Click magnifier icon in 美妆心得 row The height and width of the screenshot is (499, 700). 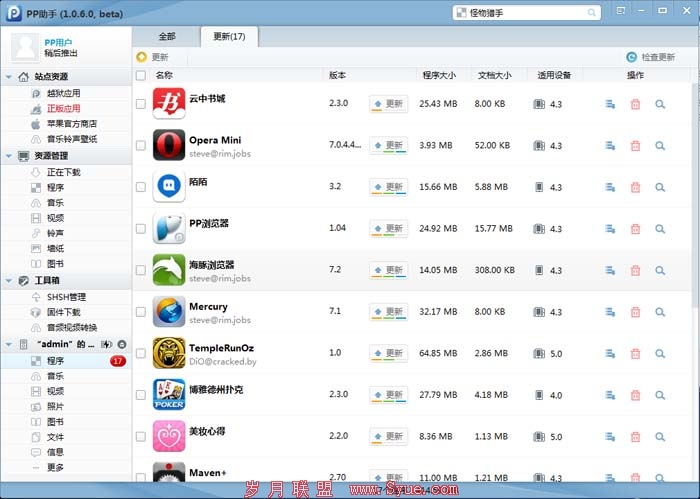click(x=660, y=437)
